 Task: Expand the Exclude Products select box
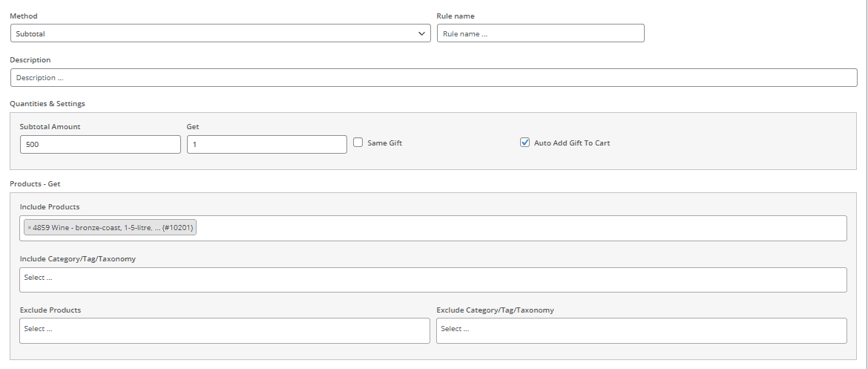(224, 330)
